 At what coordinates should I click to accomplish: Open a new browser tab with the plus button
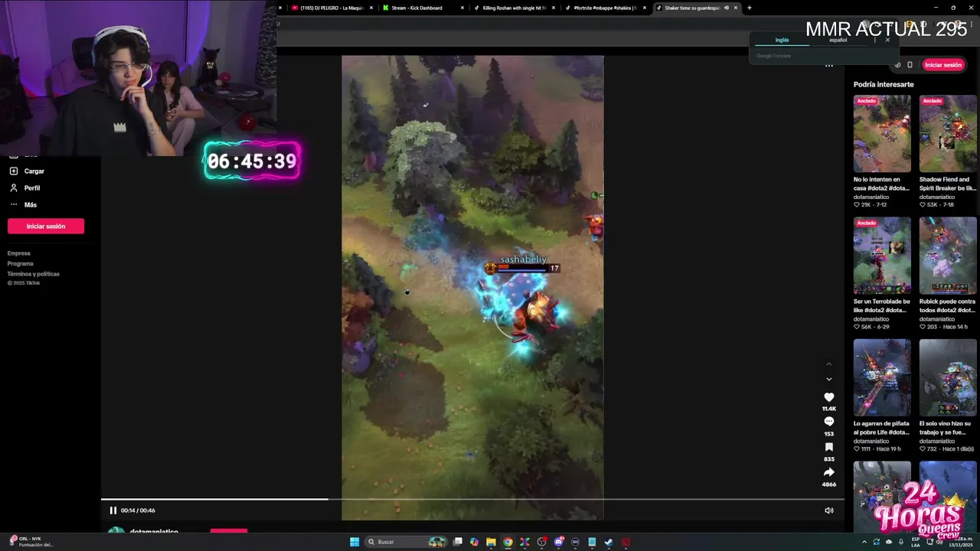coord(749,8)
